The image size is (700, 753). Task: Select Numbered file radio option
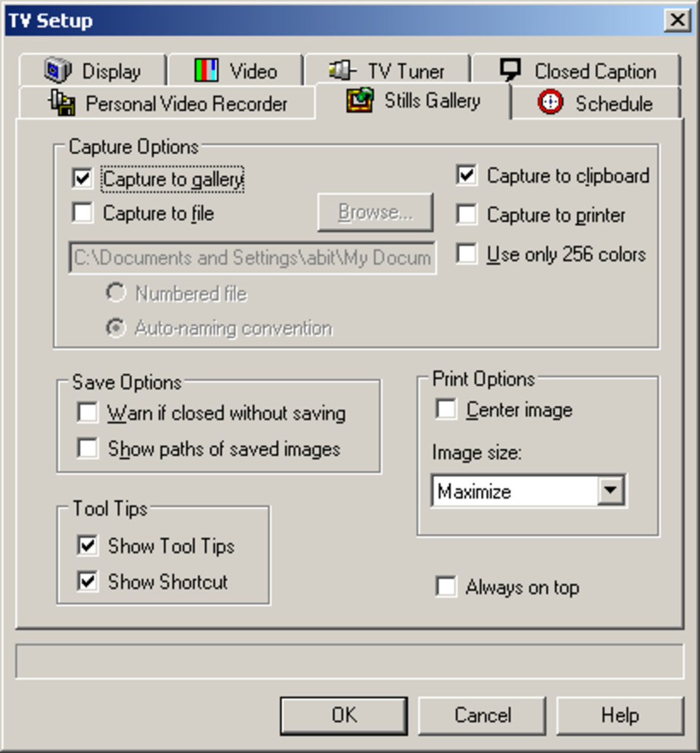point(116,292)
